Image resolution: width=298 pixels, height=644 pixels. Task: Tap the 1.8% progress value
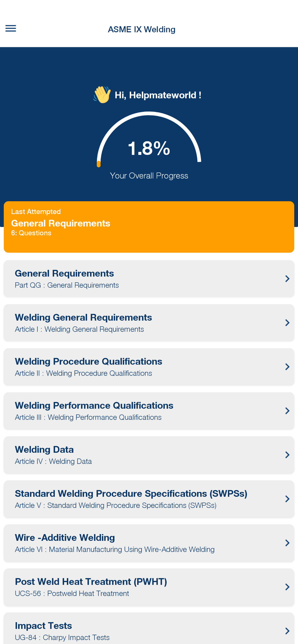149,148
